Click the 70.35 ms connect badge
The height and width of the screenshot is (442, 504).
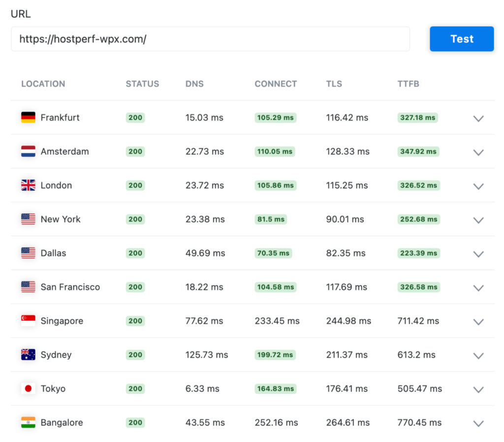(x=273, y=253)
